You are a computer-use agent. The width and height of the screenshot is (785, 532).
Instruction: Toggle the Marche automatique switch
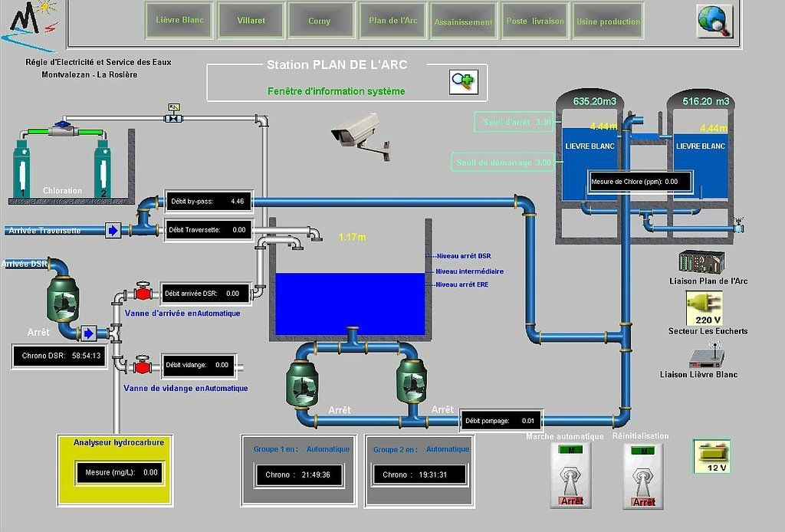(x=571, y=475)
